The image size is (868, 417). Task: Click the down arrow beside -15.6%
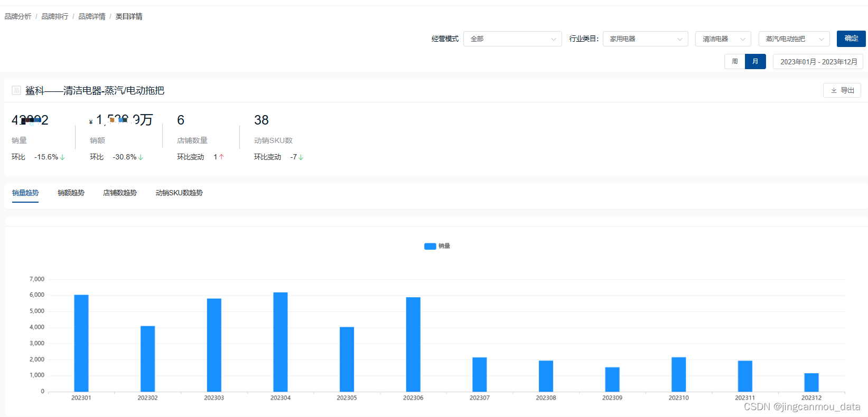(x=62, y=157)
